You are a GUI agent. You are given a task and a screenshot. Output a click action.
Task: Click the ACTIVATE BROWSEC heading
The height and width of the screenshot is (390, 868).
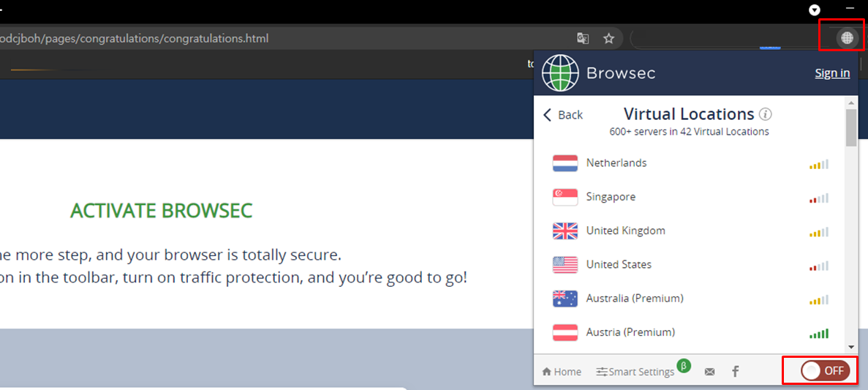pos(161,211)
